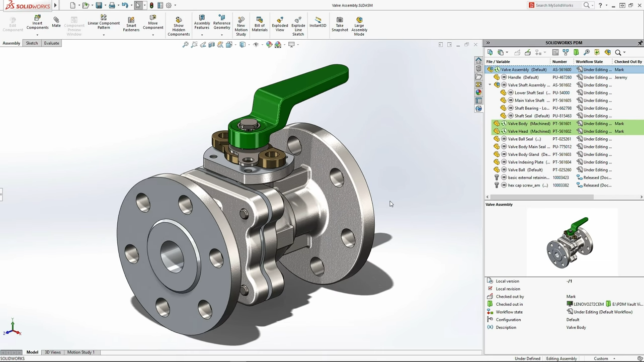Screen dimensions: 644x362
Task: Click the rebuild traffic light icon
Action: pyautogui.click(x=151, y=6)
